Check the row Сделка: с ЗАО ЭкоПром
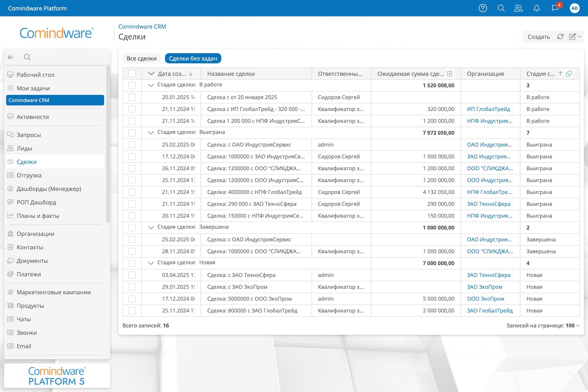The image size is (588, 392). click(132, 287)
